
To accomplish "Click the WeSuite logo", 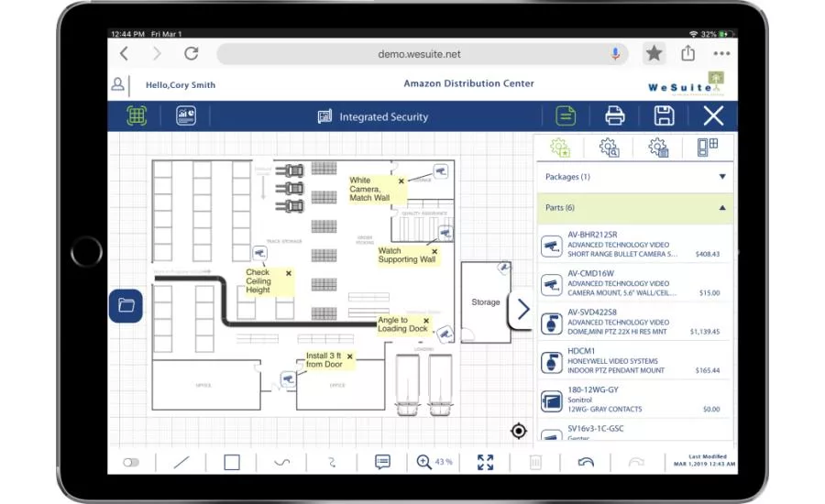I will click(x=686, y=84).
